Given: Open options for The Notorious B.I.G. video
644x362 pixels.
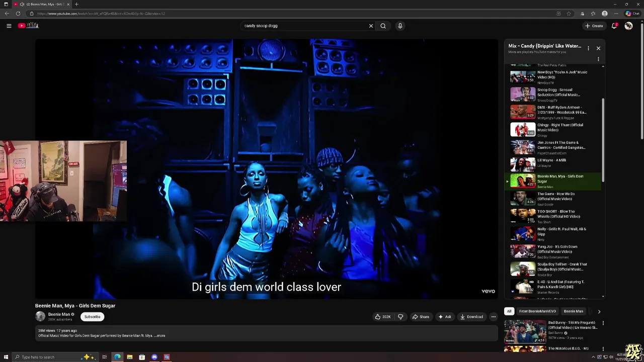Looking at the screenshot, I should pyautogui.click(x=603, y=349).
